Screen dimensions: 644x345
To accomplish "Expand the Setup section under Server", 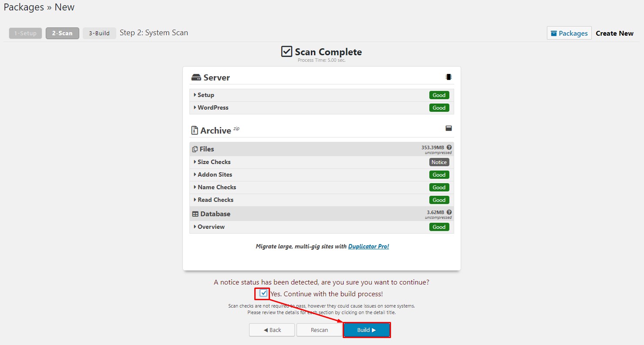I will (206, 95).
